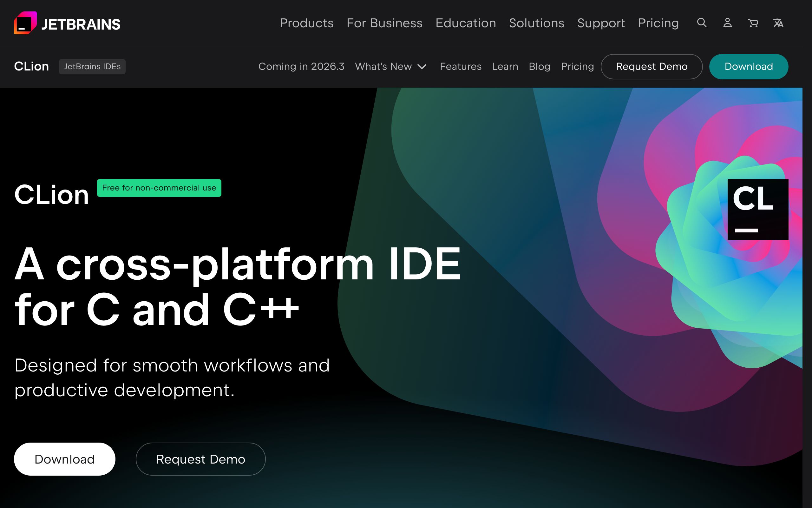Image resolution: width=812 pixels, height=508 pixels.
Task: Open the CLion Blog link
Action: point(540,67)
